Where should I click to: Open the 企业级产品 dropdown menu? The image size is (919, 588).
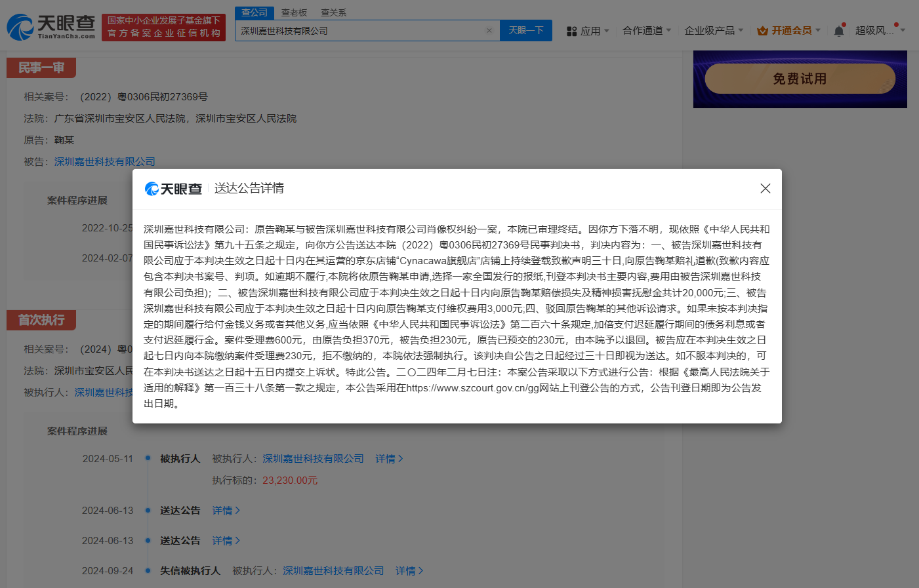(714, 31)
